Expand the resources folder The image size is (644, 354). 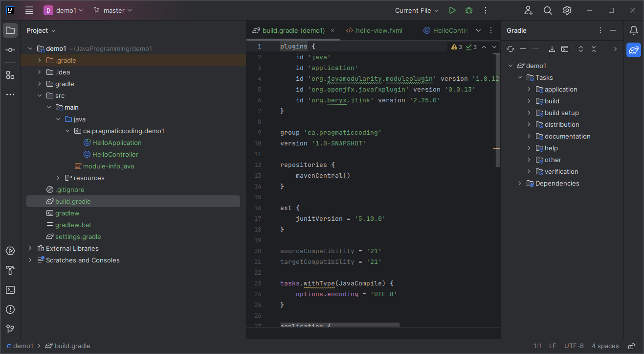tap(58, 178)
